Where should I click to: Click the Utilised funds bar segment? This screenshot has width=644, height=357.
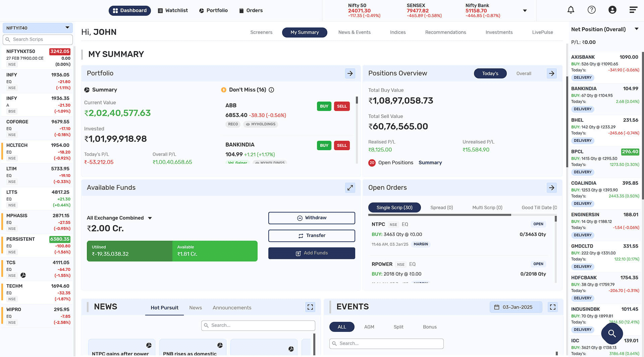point(129,251)
